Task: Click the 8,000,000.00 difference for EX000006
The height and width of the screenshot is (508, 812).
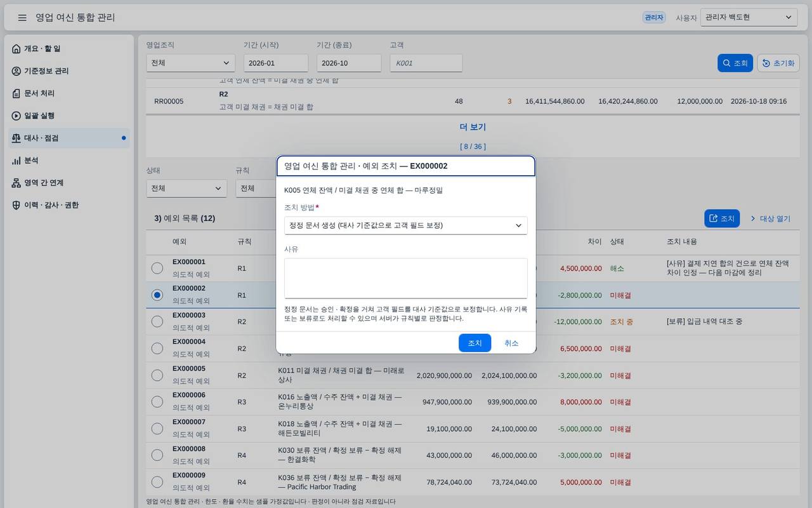Action: (581, 402)
